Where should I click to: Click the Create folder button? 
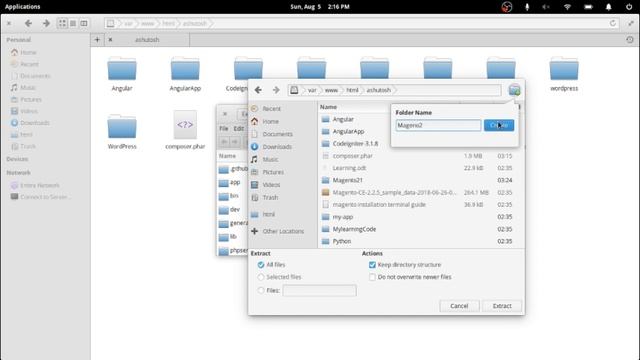click(x=499, y=125)
